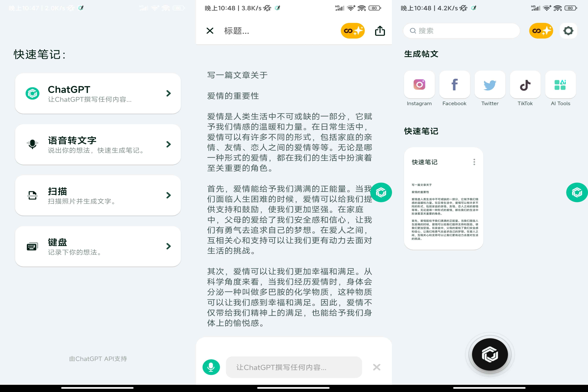Tap the green microphone voice input button
The width and height of the screenshot is (588, 392).
[211, 367]
